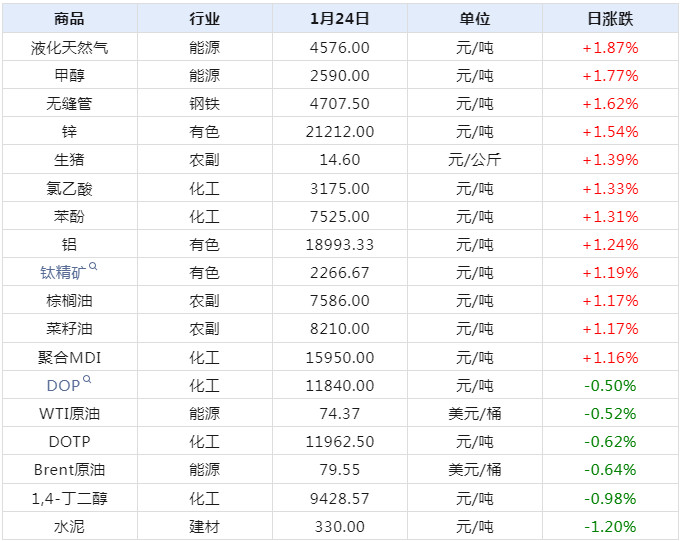Select the 无缝管 row name

coord(69,103)
